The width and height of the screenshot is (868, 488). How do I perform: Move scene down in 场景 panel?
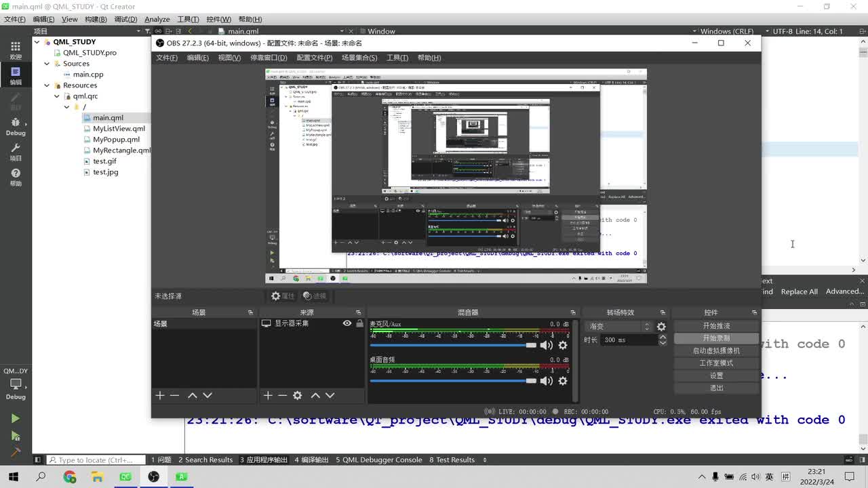click(208, 395)
